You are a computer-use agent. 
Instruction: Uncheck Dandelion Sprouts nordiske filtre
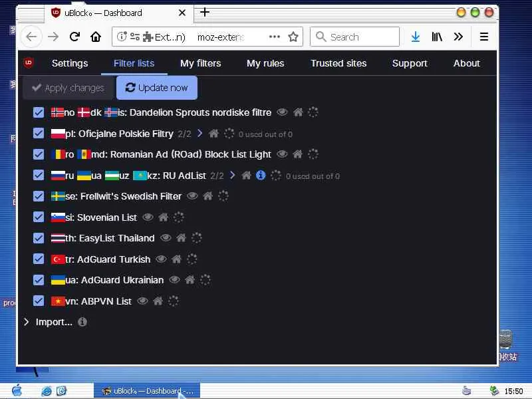point(39,112)
